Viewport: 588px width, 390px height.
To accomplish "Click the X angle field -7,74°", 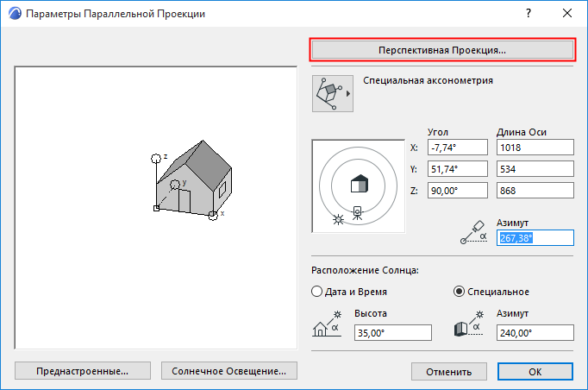I will [x=458, y=148].
